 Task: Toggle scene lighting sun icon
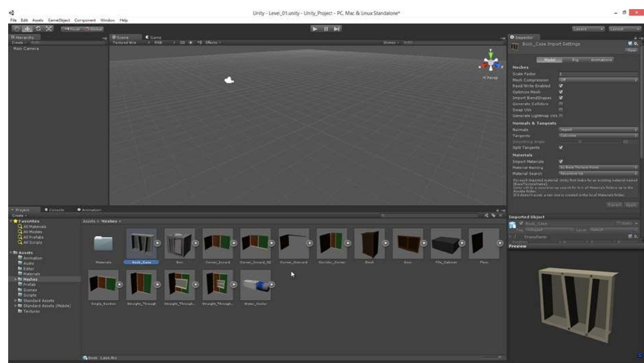click(191, 43)
